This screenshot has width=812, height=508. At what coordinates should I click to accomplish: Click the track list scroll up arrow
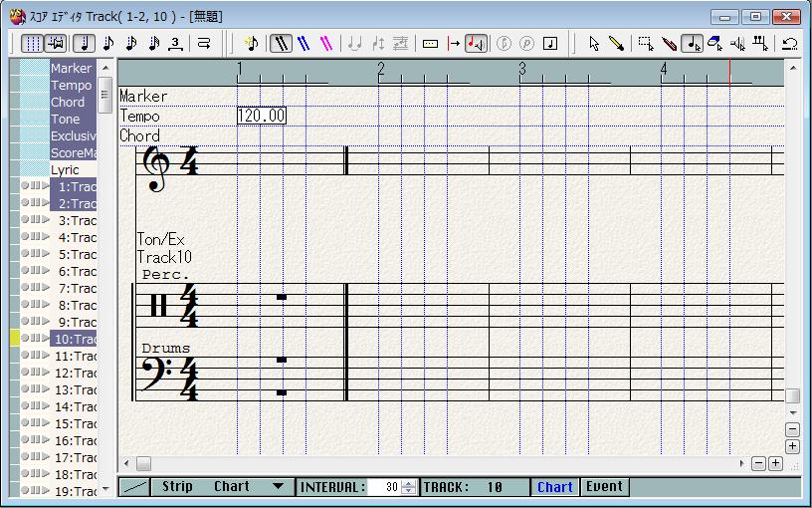click(x=105, y=68)
